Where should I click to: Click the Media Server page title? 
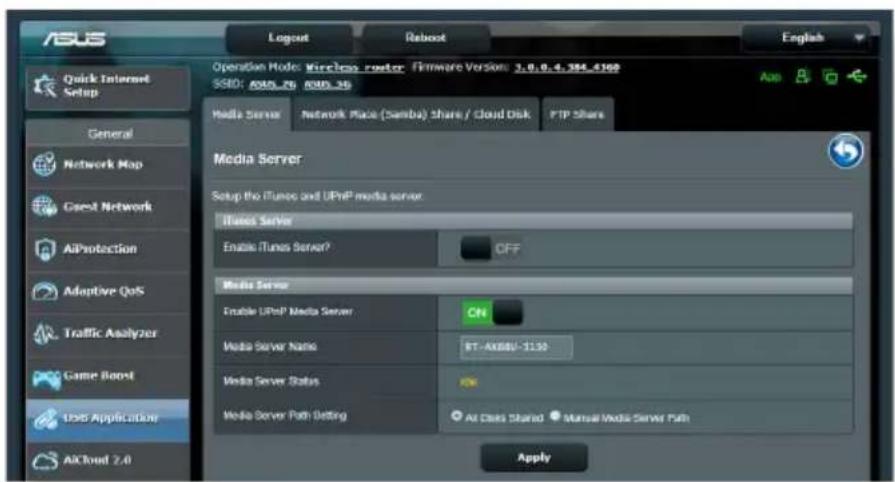click(257, 159)
